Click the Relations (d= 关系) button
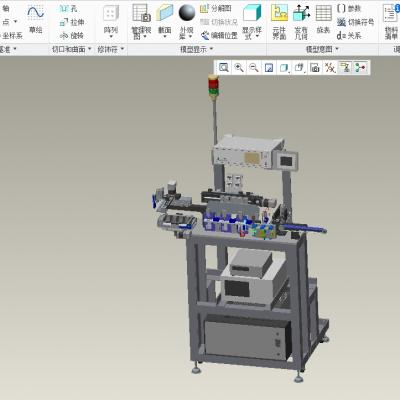The height and width of the screenshot is (400, 400). 349,35
